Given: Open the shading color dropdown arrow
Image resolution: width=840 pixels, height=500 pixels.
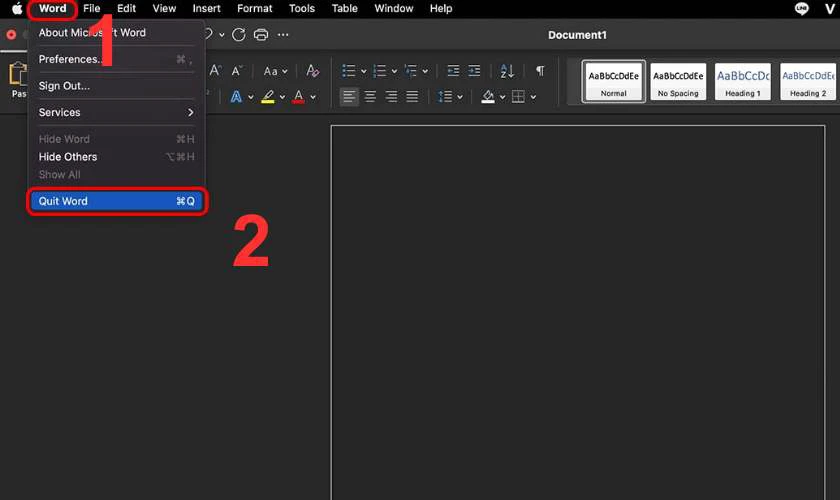Looking at the screenshot, I should [502, 98].
